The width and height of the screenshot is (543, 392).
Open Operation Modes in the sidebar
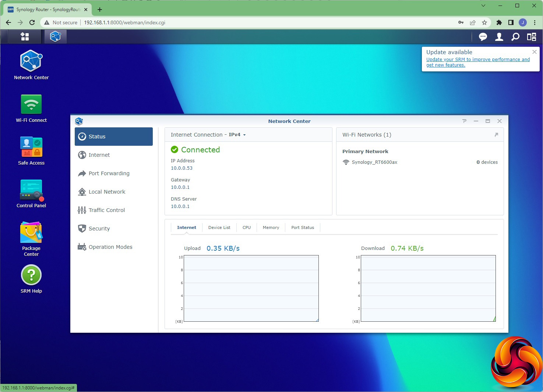(114, 247)
